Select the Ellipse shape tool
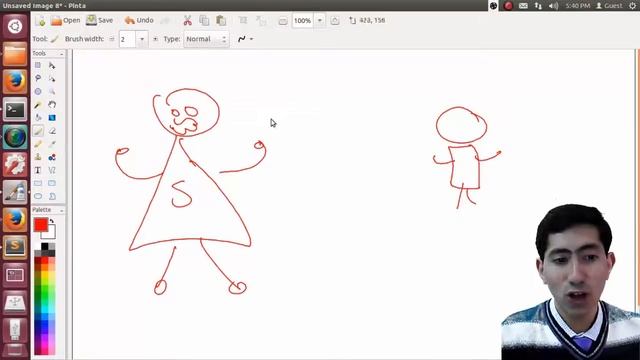 click(x=38, y=196)
